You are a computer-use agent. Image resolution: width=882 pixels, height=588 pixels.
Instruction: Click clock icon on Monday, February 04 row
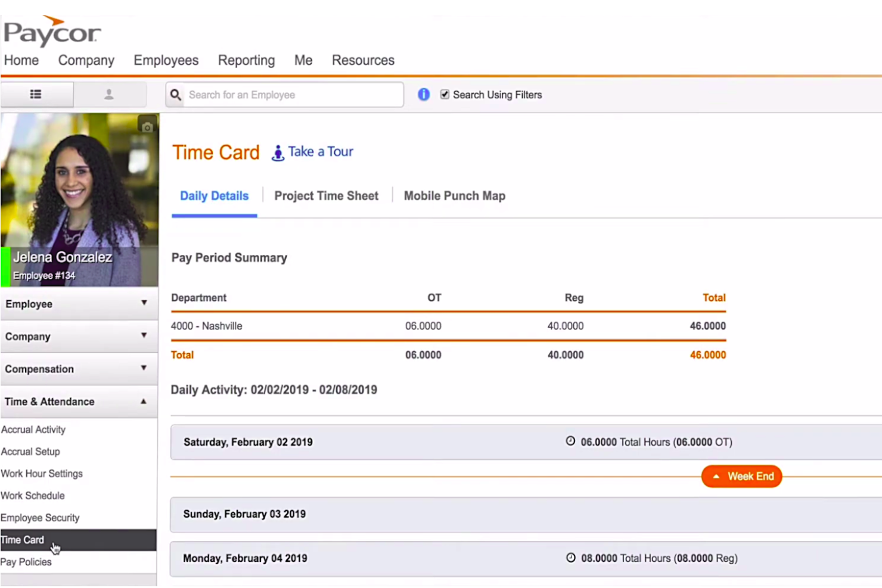click(x=570, y=558)
